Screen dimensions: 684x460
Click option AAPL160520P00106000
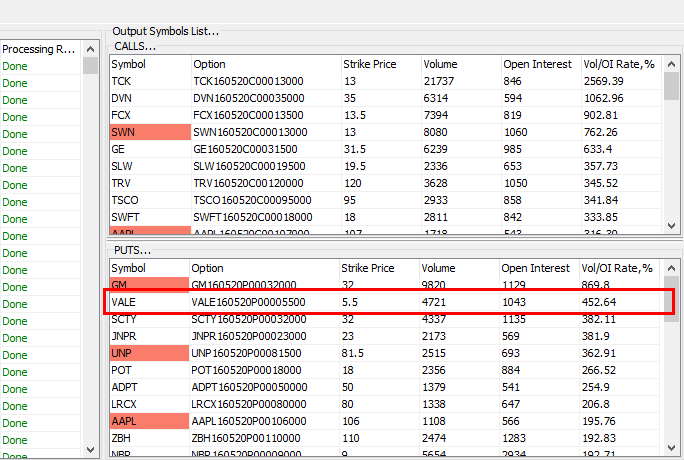point(249,421)
